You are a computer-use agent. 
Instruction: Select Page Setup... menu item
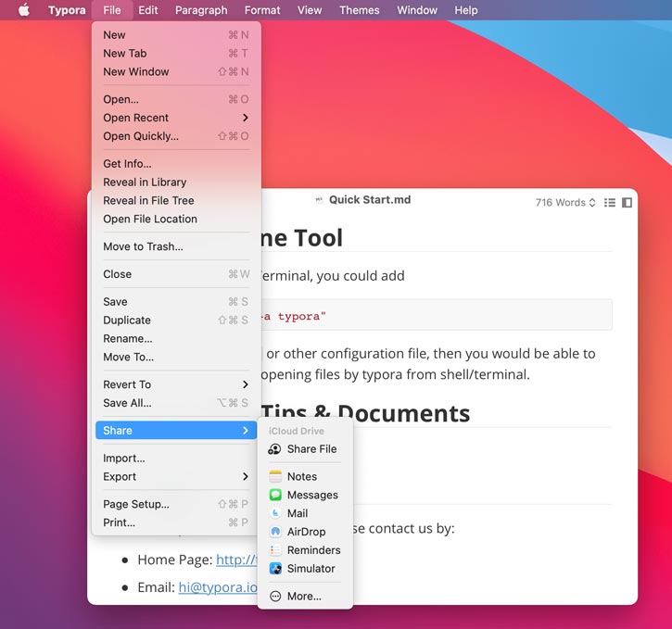[x=176, y=504]
